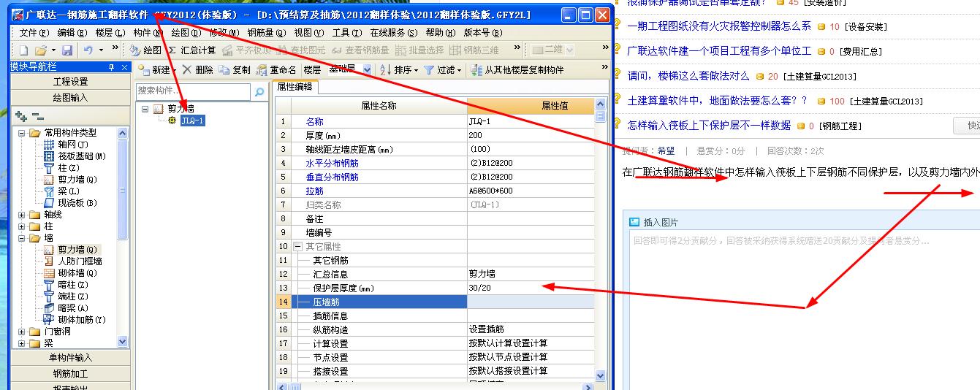The height and width of the screenshot is (390, 980).
Task: Switch to the 属性编辑 tab
Action: tap(295, 87)
